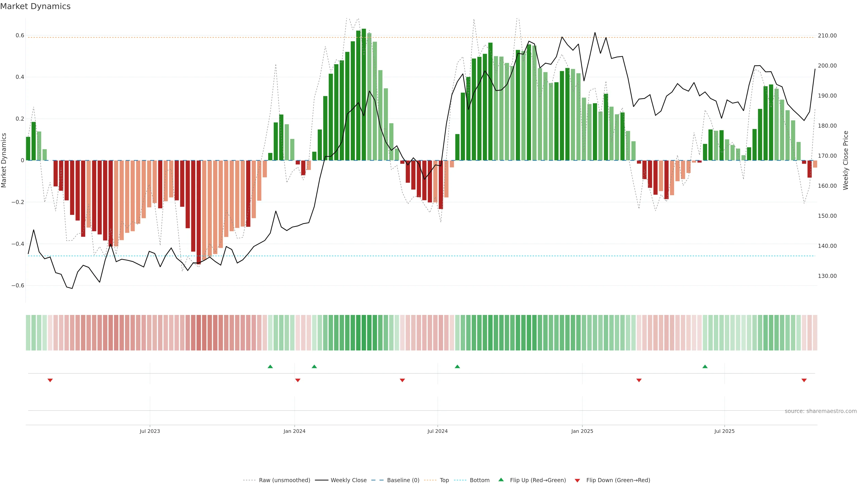This screenshot has width=868, height=488.
Task: Click rightmost red flip-down marker
Action: [804, 380]
